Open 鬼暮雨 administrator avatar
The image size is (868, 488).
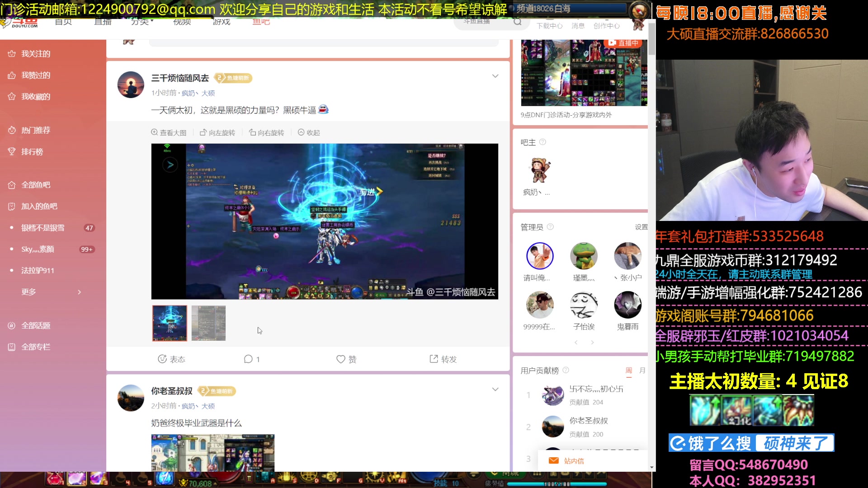click(x=627, y=305)
